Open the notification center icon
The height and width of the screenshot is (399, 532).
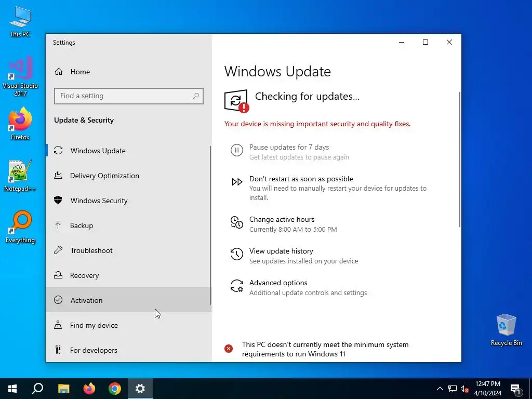tap(515, 389)
